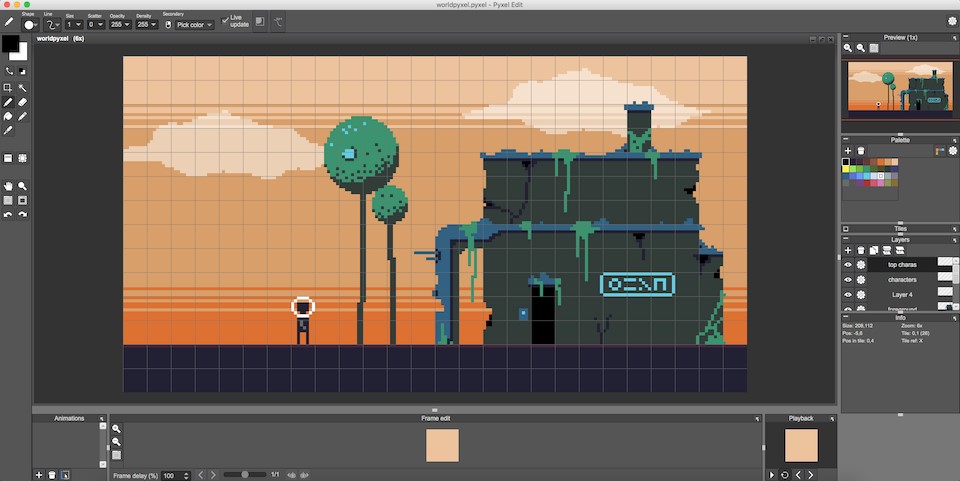
Task: Select the Pen tool in the left toolbox
Action: click(x=8, y=102)
